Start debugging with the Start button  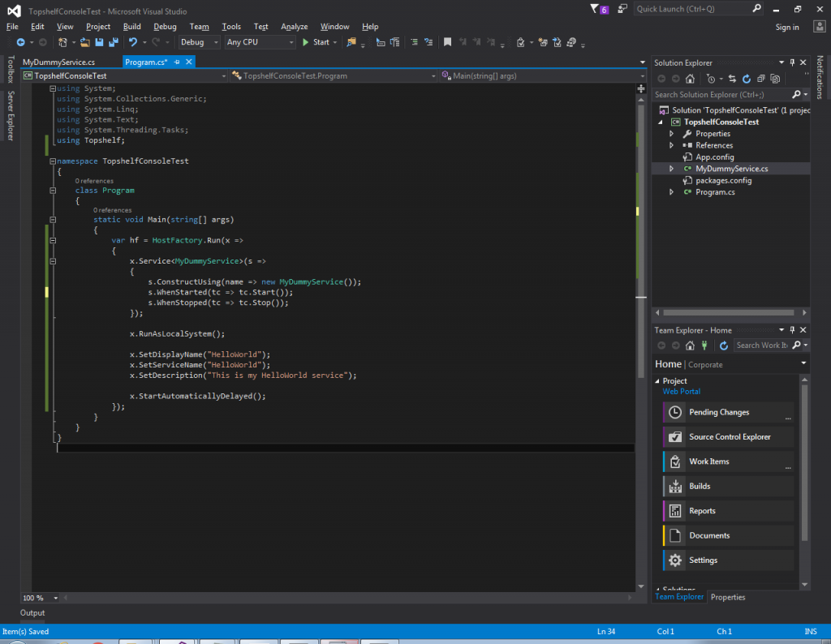coord(316,42)
